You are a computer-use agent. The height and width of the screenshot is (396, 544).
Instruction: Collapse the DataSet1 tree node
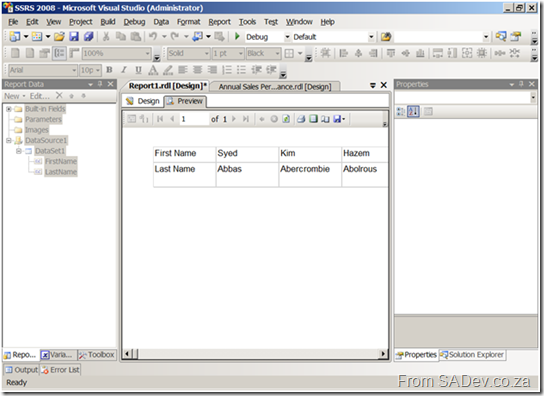click(19, 151)
